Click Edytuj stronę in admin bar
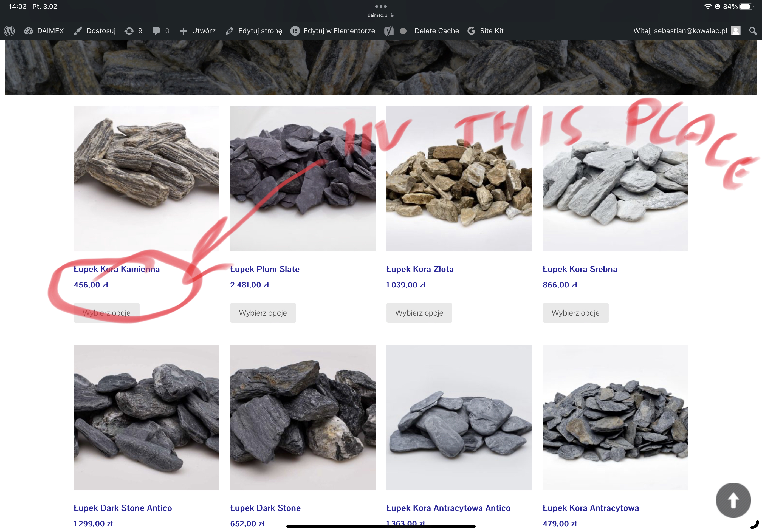The height and width of the screenshot is (532, 762). [253, 31]
